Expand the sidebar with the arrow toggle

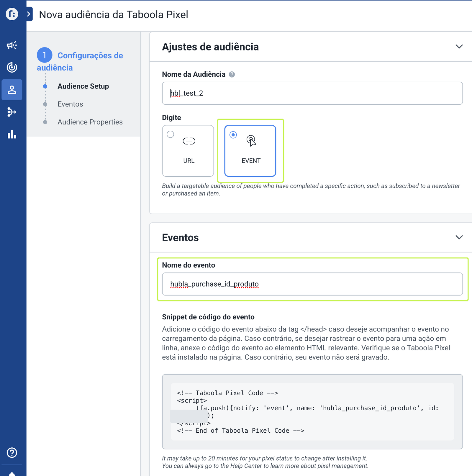point(29,14)
